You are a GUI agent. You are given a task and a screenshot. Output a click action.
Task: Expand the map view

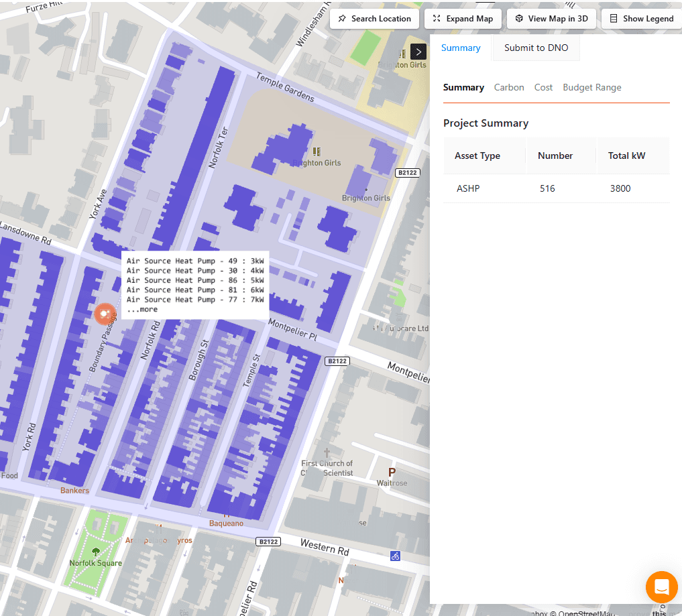(463, 19)
